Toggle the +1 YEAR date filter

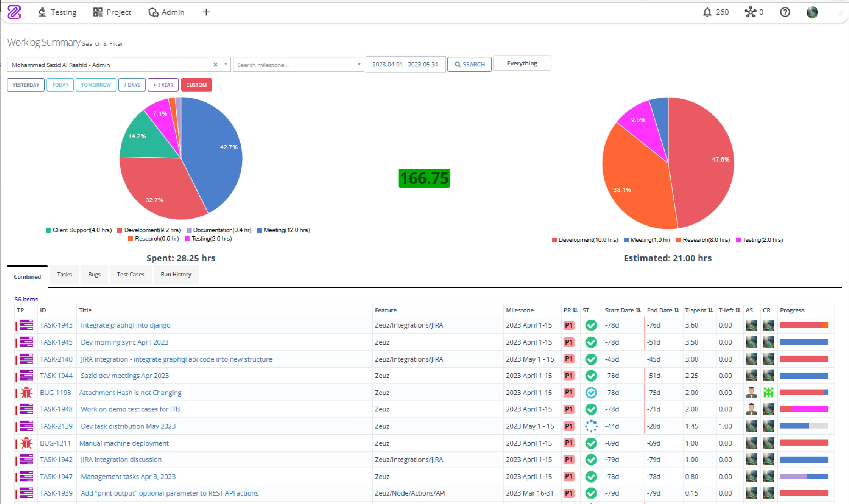tap(163, 84)
